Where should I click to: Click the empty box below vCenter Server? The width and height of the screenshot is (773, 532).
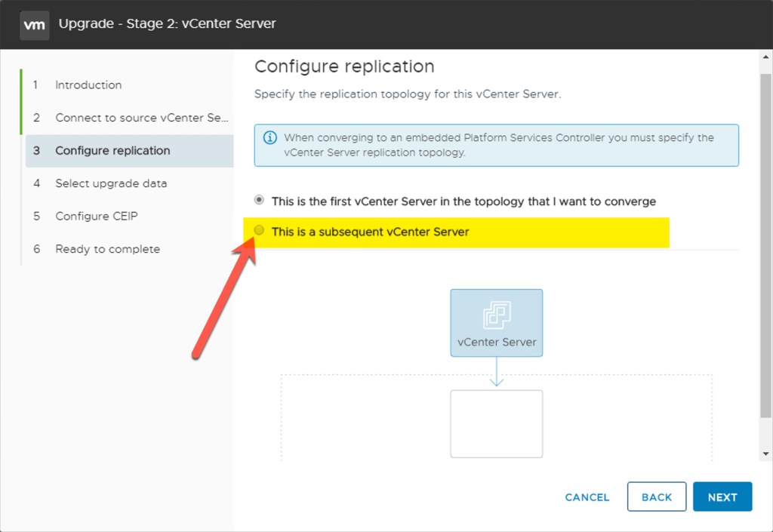pyautogui.click(x=496, y=423)
